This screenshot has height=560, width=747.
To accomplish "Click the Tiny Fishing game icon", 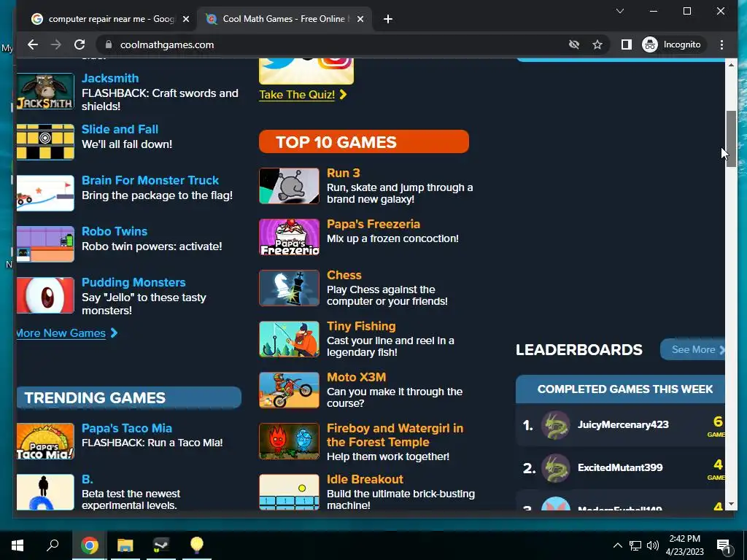I will point(289,338).
